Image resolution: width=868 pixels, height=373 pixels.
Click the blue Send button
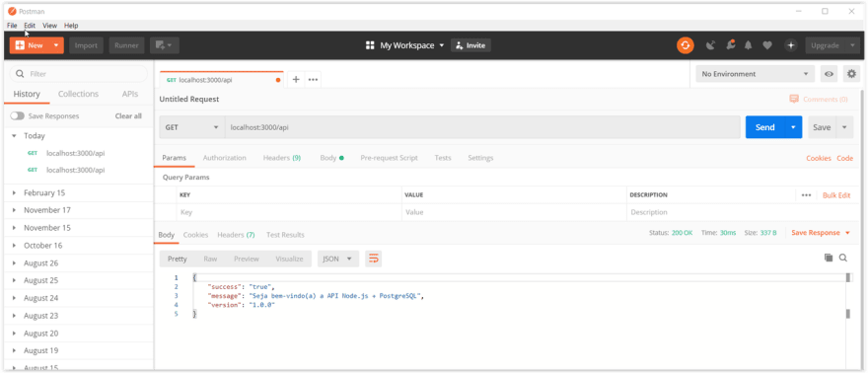pyautogui.click(x=765, y=127)
